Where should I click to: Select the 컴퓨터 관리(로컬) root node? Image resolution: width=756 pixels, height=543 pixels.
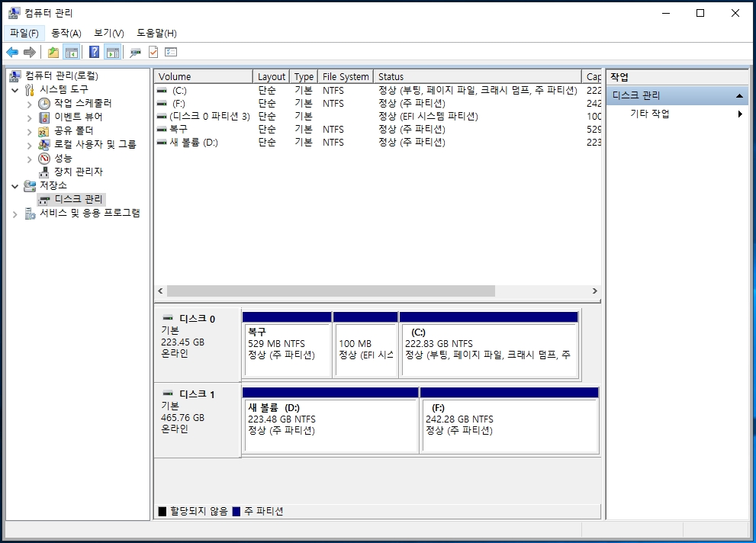click(61, 76)
